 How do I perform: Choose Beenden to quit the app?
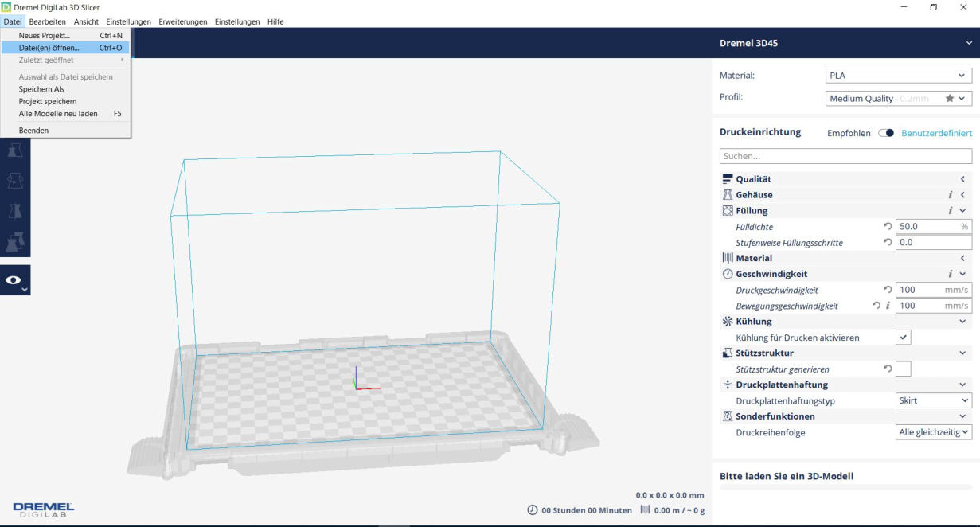pos(66,131)
